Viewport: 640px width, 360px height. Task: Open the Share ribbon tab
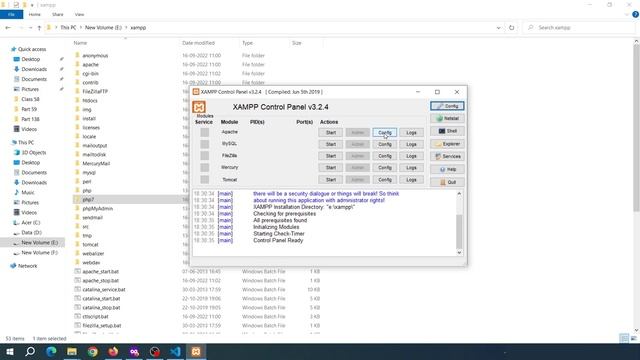(x=58, y=14)
